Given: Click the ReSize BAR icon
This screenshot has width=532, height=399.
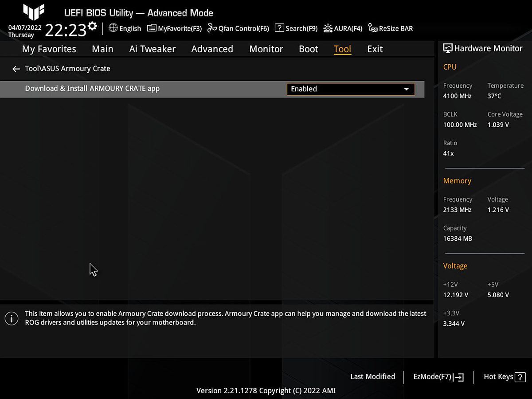Looking at the screenshot, I should click(x=373, y=29).
